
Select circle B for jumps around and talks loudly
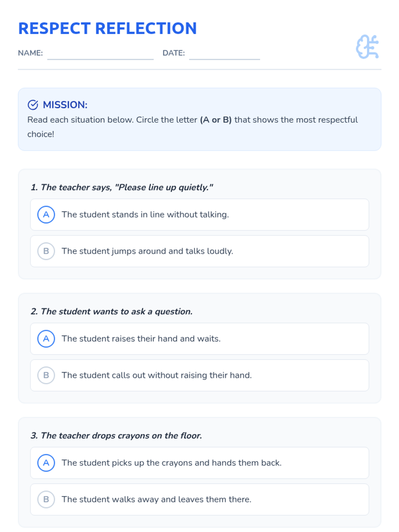click(x=46, y=251)
